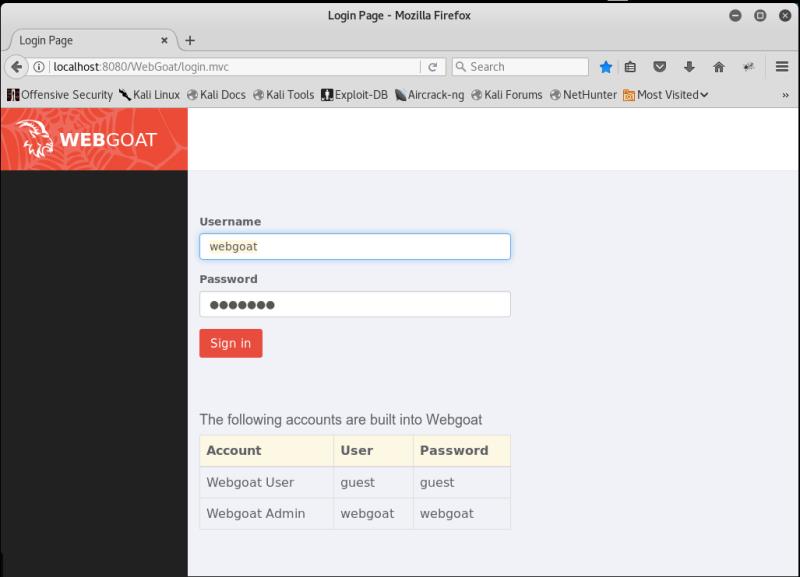The width and height of the screenshot is (800, 577).
Task: Open the Firefox hamburger menu
Action: point(782,66)
